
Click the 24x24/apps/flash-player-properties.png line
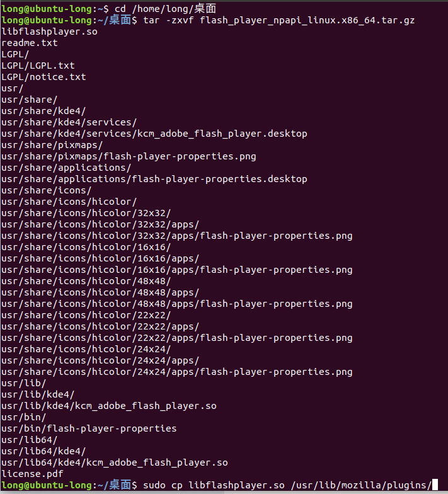[176, 372]
